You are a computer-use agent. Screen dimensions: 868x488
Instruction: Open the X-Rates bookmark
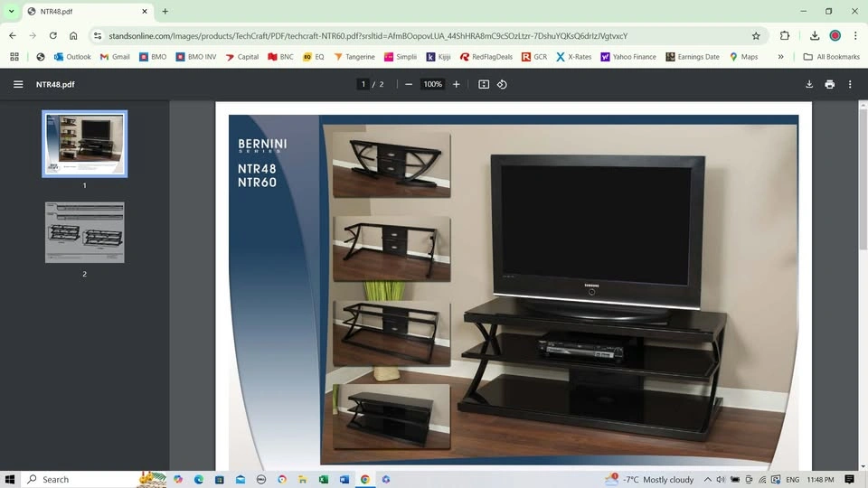573,56
